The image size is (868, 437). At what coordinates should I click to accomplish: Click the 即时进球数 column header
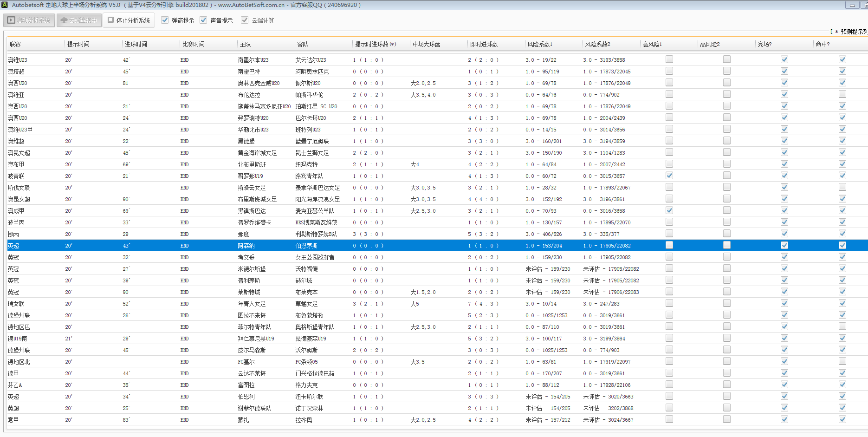[484, 45]
